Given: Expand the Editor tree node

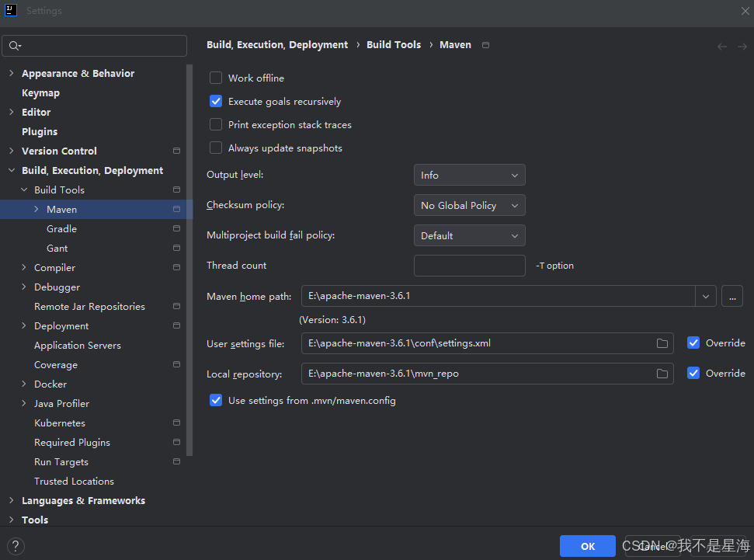Looking at the screenshot, I should (12, 112).
